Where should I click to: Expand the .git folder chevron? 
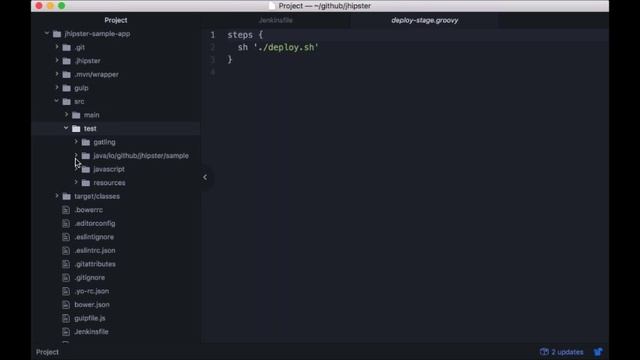click(57, 47)
